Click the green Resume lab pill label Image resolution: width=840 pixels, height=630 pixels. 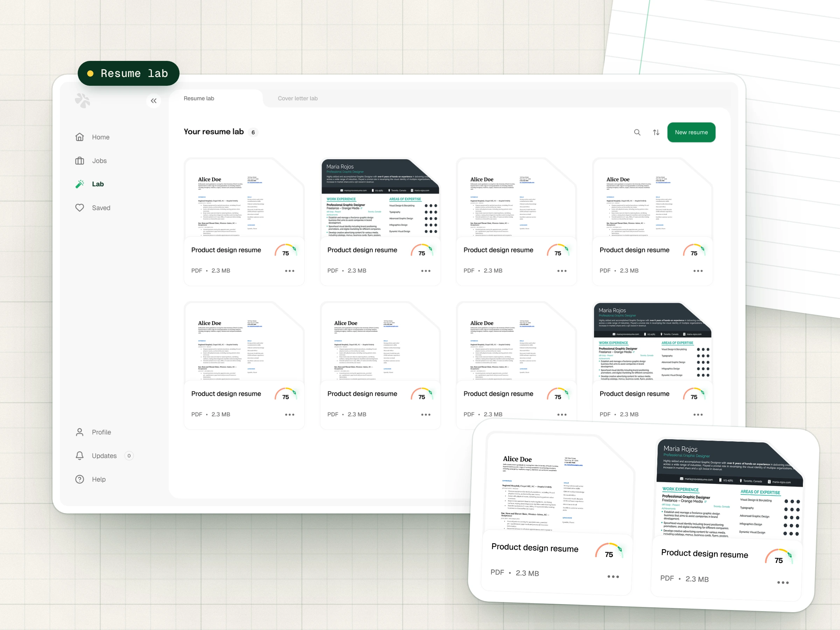pos(128,73)
